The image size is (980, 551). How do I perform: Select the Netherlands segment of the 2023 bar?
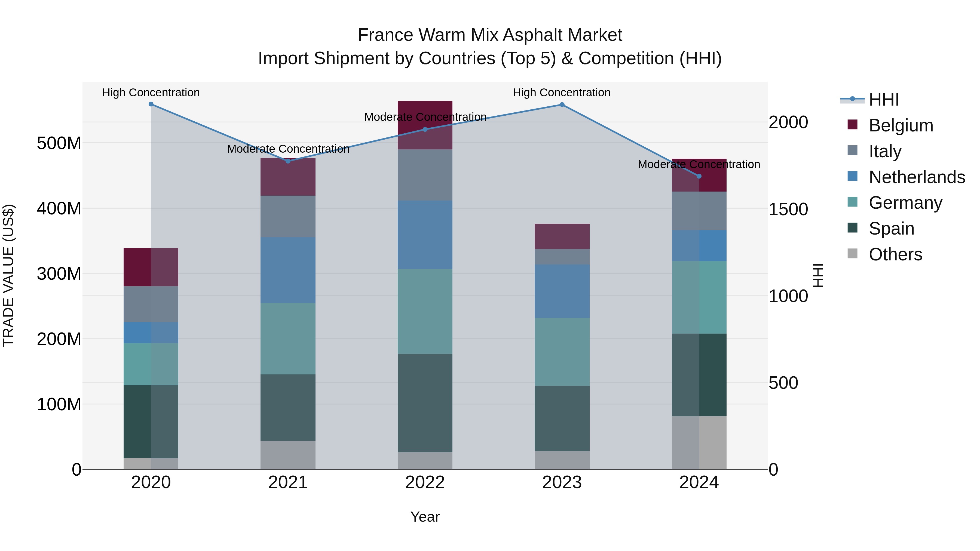pos(562,291)
